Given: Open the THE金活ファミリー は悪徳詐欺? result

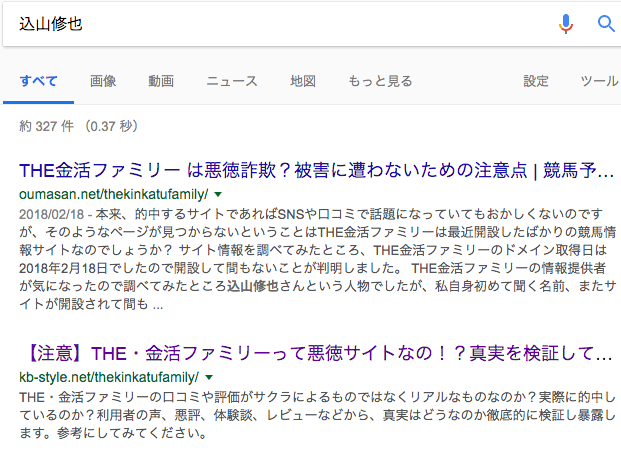Looking at the screenshot, I should click(x=316, y=170).
